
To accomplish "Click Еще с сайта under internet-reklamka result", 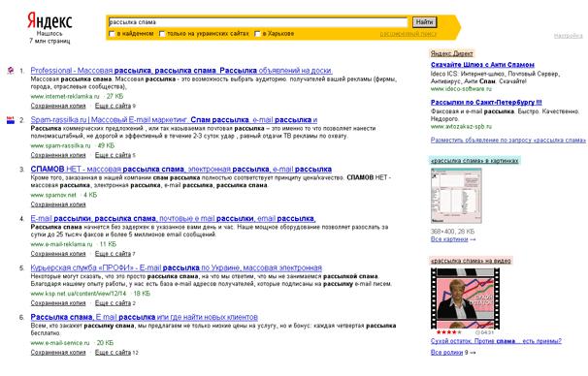I will [x=113, y=106].
